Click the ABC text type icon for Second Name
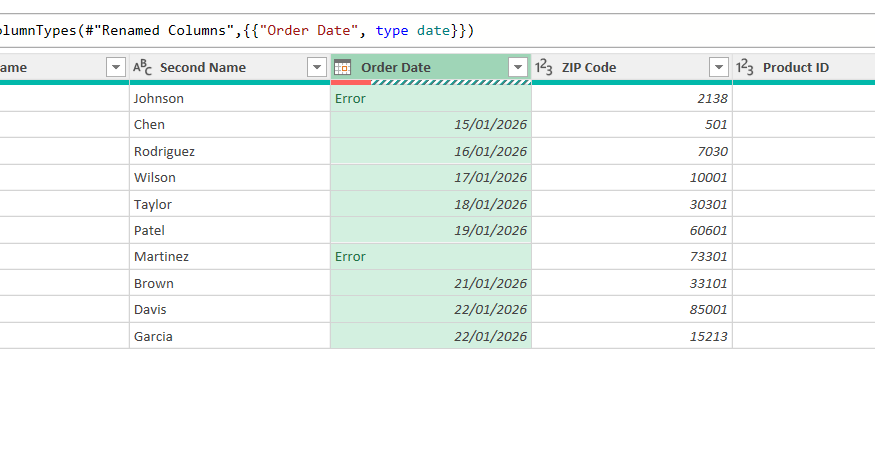875x450 pixels. 142,68
